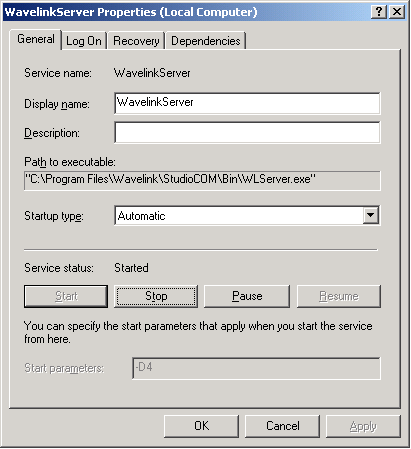
Task: Click the Apply button
Action: 363,426
